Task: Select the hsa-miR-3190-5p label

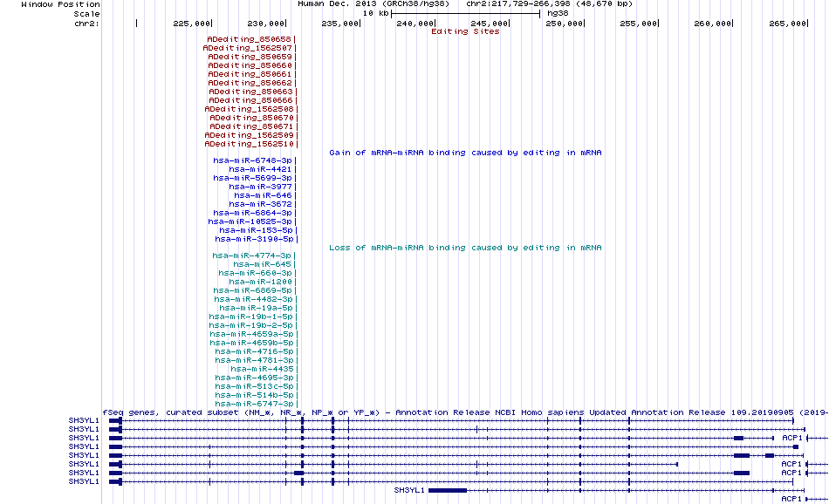Action: [254, 239]
